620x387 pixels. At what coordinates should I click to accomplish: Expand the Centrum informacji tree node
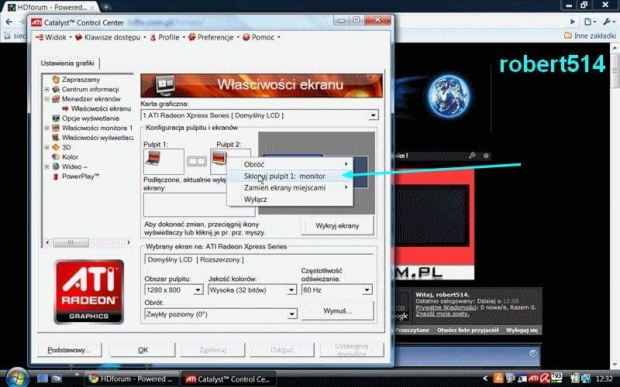[47, 89]
